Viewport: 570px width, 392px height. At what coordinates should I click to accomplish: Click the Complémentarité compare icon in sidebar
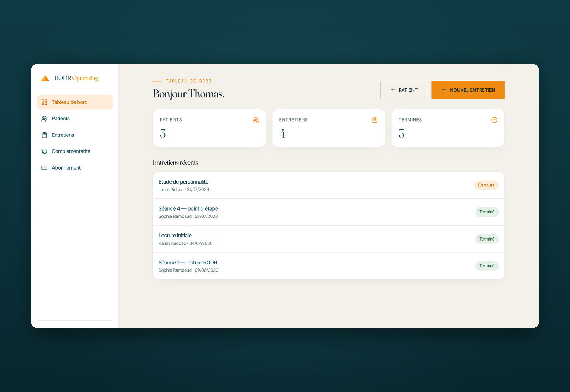click(x=44, y=151)
